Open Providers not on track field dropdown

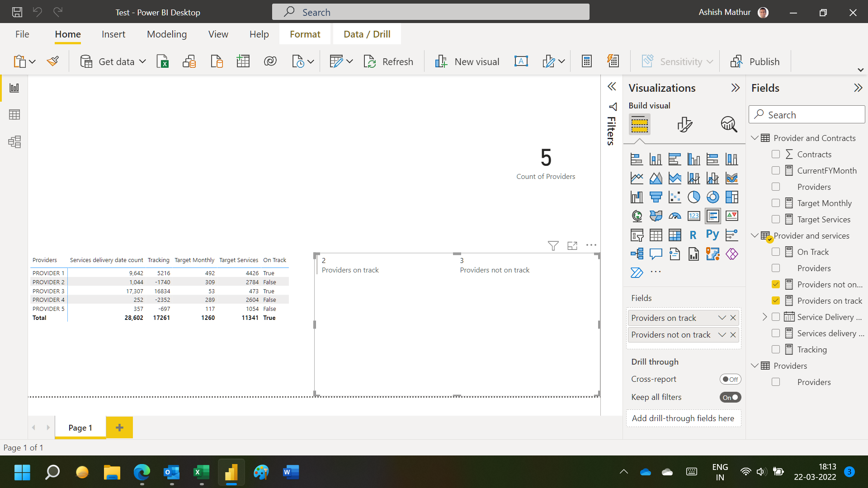(722, 335)
